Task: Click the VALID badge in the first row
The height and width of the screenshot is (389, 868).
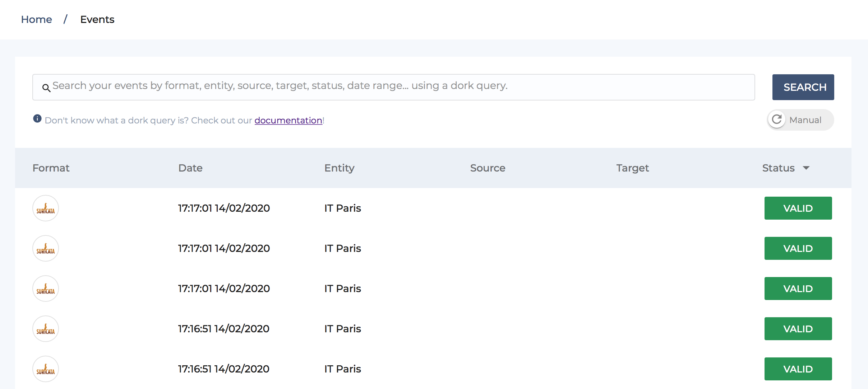Action: 798,208
